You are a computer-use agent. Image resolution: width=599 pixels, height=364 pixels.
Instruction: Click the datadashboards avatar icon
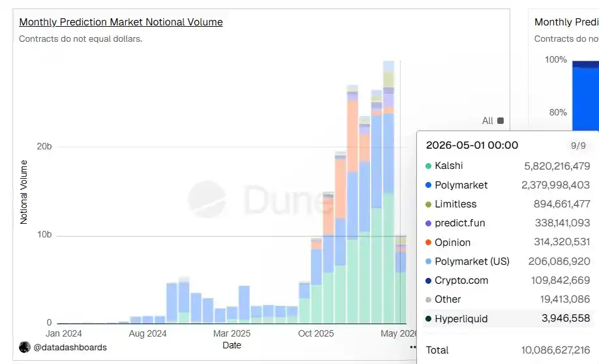[25, 347]
